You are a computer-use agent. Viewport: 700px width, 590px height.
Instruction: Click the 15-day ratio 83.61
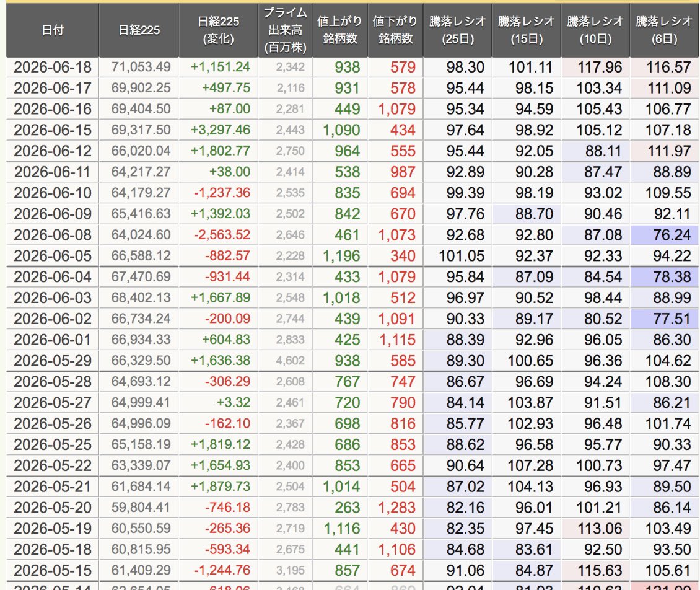click(x=534, y=550)
